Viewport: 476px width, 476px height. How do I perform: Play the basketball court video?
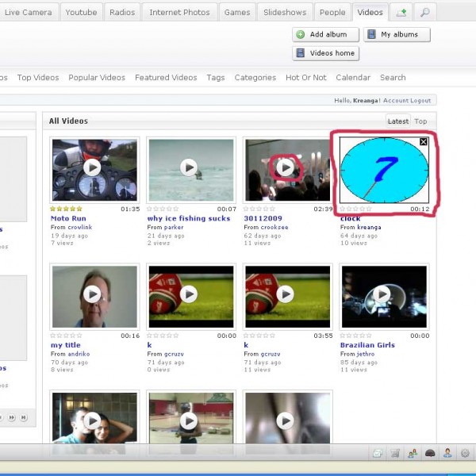tap(189, 420)
